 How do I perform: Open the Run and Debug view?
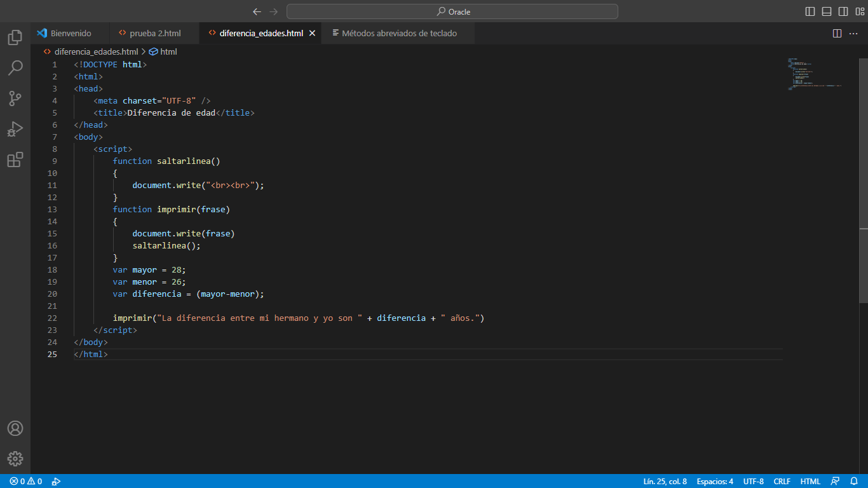tap(15, 129)
